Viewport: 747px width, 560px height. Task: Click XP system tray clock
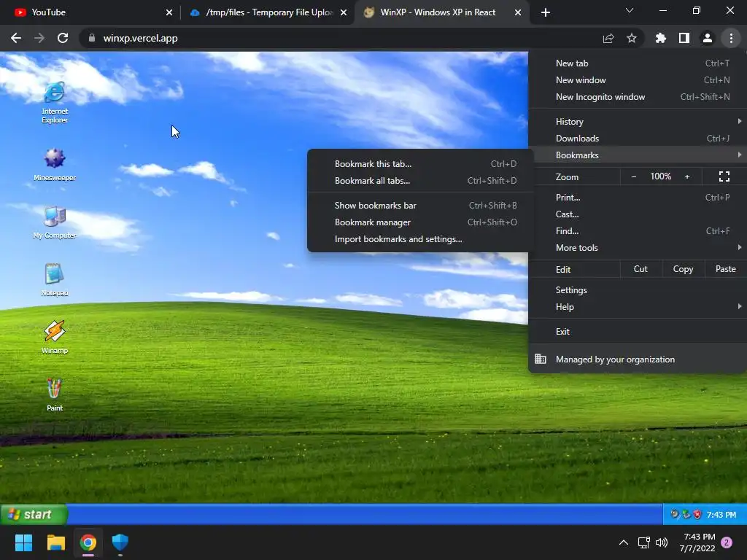[721, 515]
